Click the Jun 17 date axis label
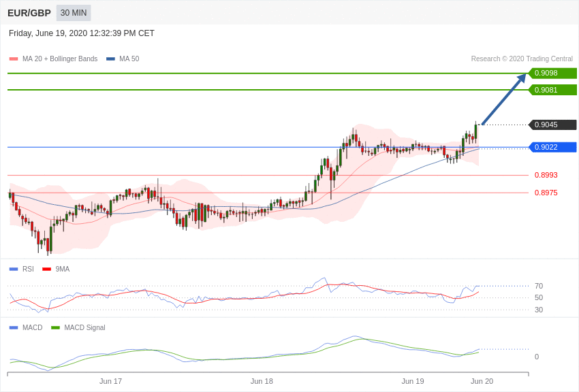Screen dimensions: 579x392 pyautogui.click(x=110, y=381)
